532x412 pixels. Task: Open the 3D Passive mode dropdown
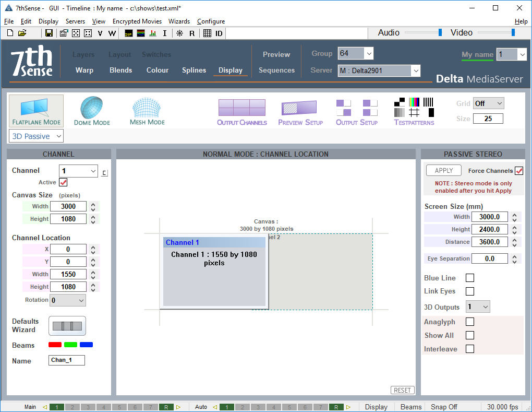(x=36, y=136)
